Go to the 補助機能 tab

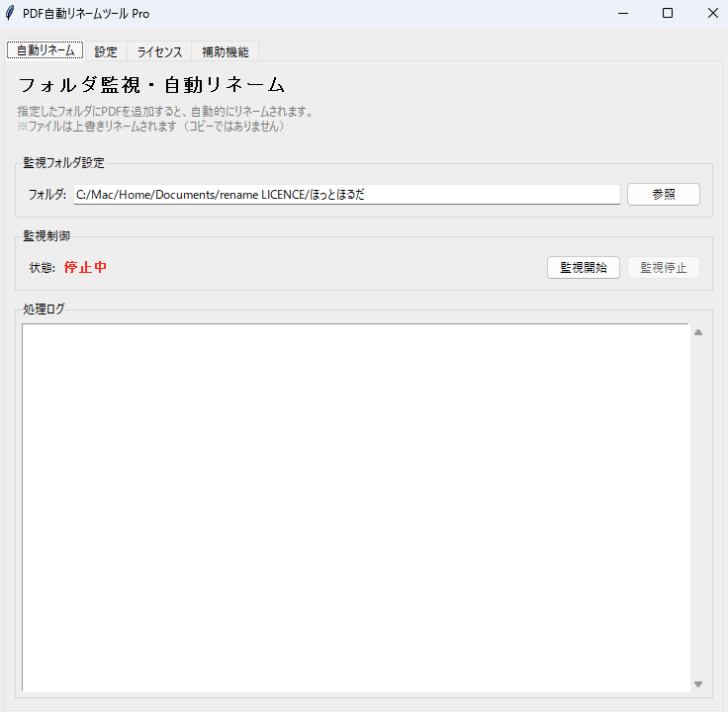(x=226, y=51)
